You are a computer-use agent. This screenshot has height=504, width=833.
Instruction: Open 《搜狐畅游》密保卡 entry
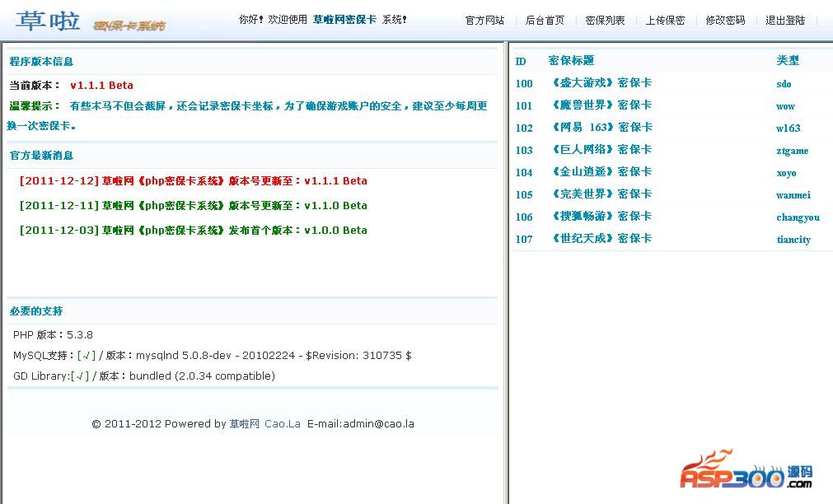coord(602,217)
